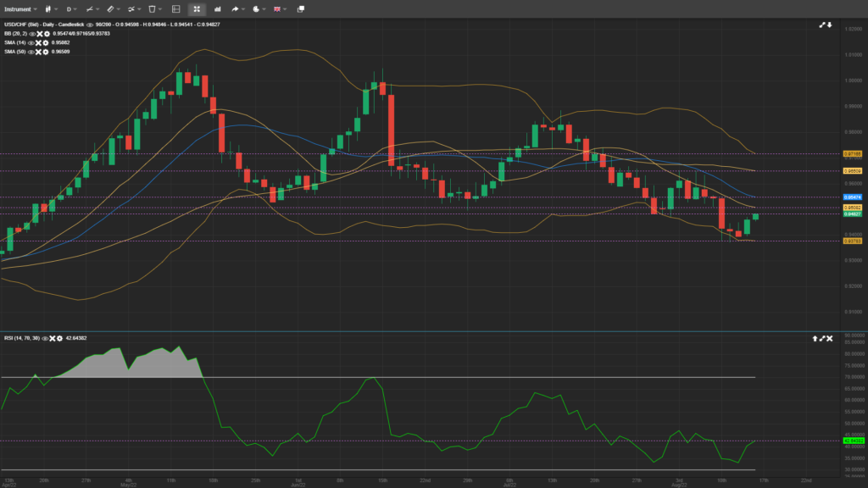The image size is (868, 488).
Task: Open settings gear for RSI indicator
Action: [x=59, y=339]
